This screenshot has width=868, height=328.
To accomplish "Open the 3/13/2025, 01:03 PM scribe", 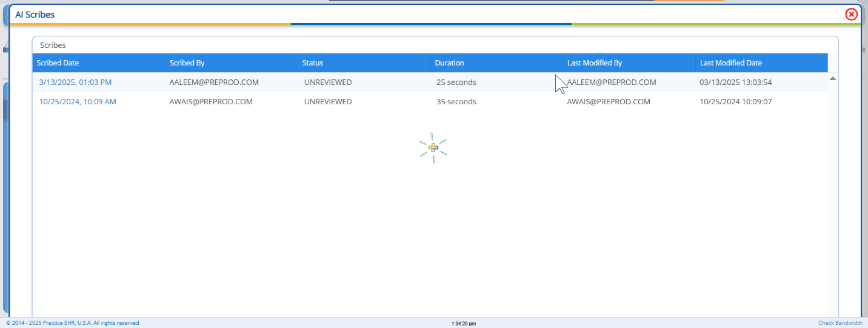I will coord(75,82).
